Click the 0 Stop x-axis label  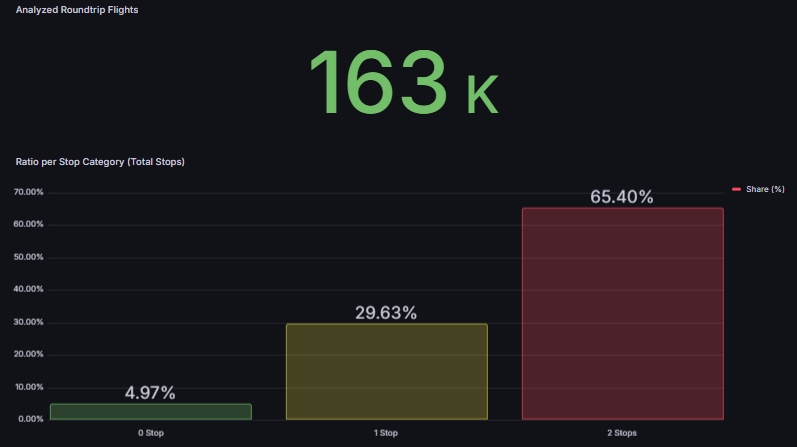click(x=150, y=433)
